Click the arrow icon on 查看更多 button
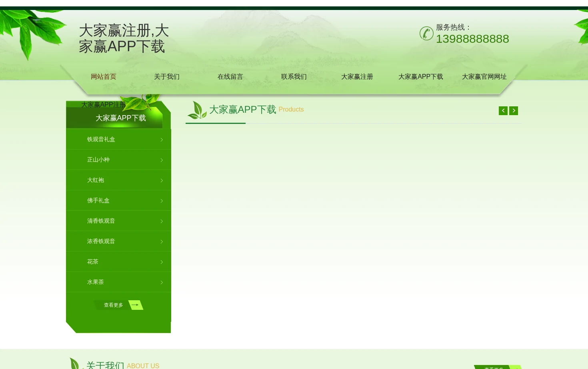 [135, 305]
